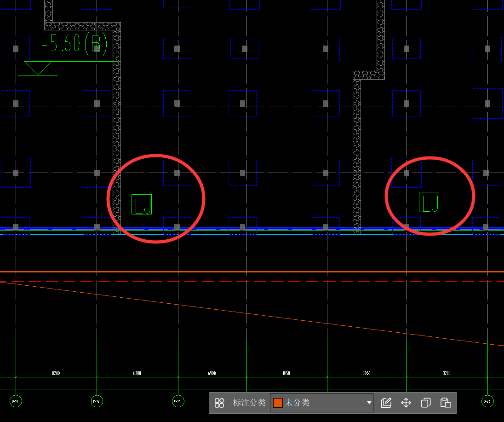Click the 标注分类 label
Viewport: 504px width, 422px height.
[x=249, y=403]
